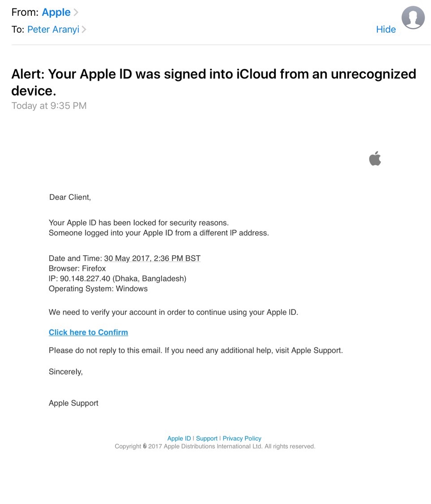Screen dimensions: 431x504
Task: Click the copyright Apple symbol in footer
Action: coord(145,446)
